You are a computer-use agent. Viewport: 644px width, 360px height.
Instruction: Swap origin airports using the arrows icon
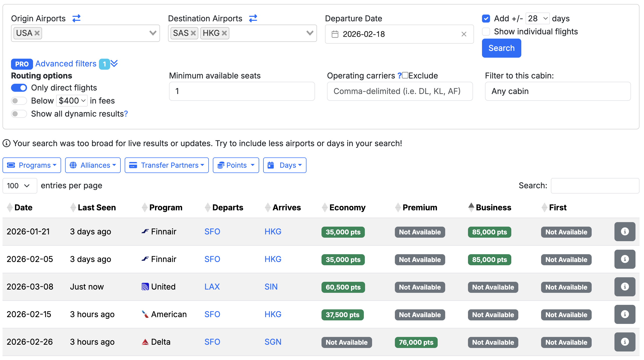(76, 18)
